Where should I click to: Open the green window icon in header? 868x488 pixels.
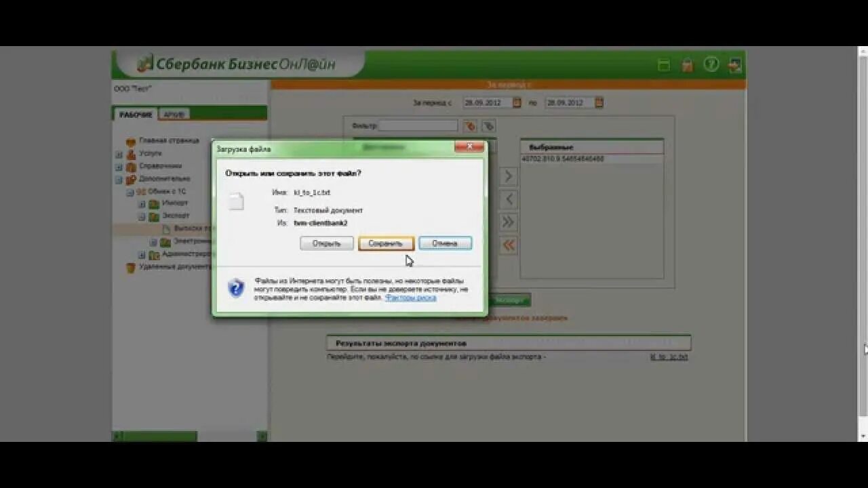pos(664,65)
